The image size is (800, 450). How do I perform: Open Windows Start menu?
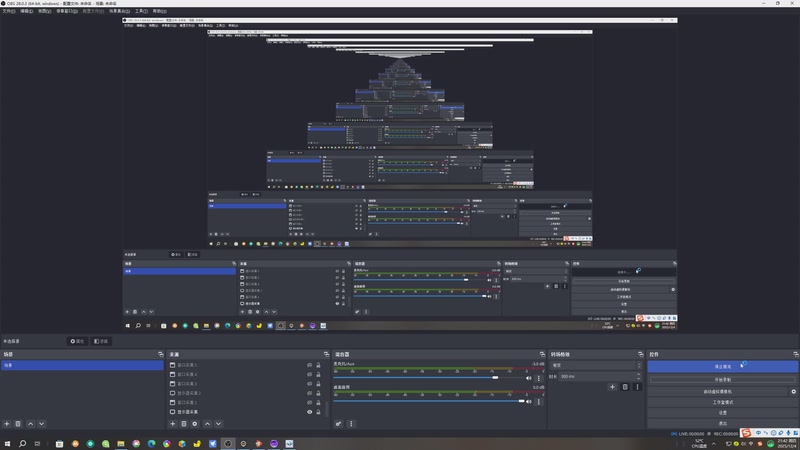coord(7,443)
